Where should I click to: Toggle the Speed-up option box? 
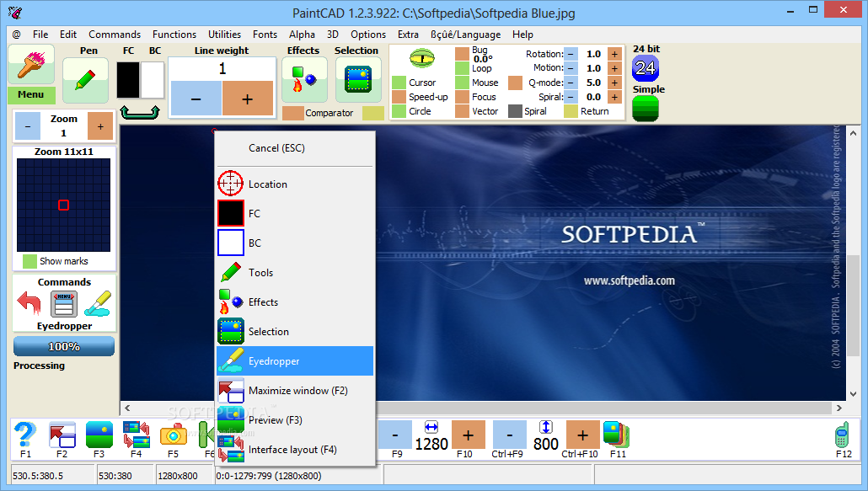coord(399,97)
